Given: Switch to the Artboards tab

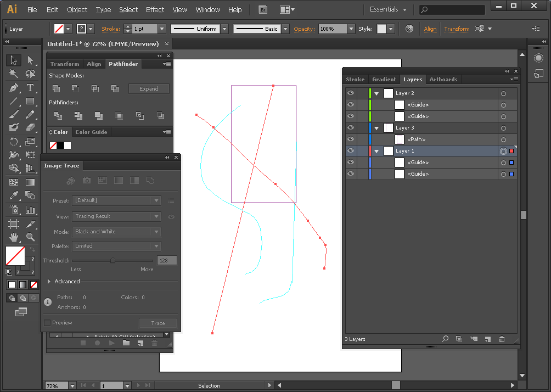Looking at the screenshot, I should click(x=443, y=80).
